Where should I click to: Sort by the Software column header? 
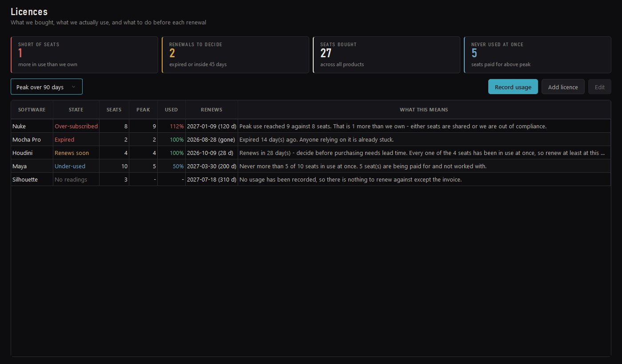pos(32,110)
